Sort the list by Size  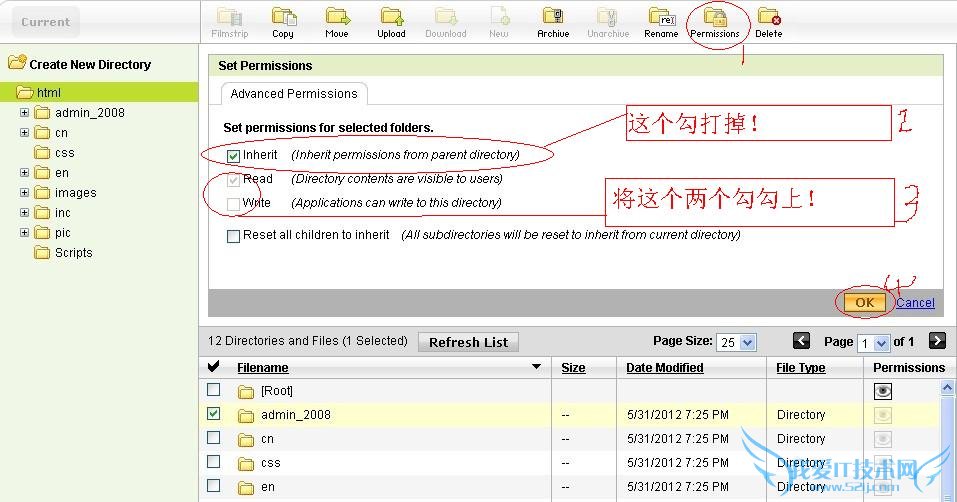click(x=573, y=368)
